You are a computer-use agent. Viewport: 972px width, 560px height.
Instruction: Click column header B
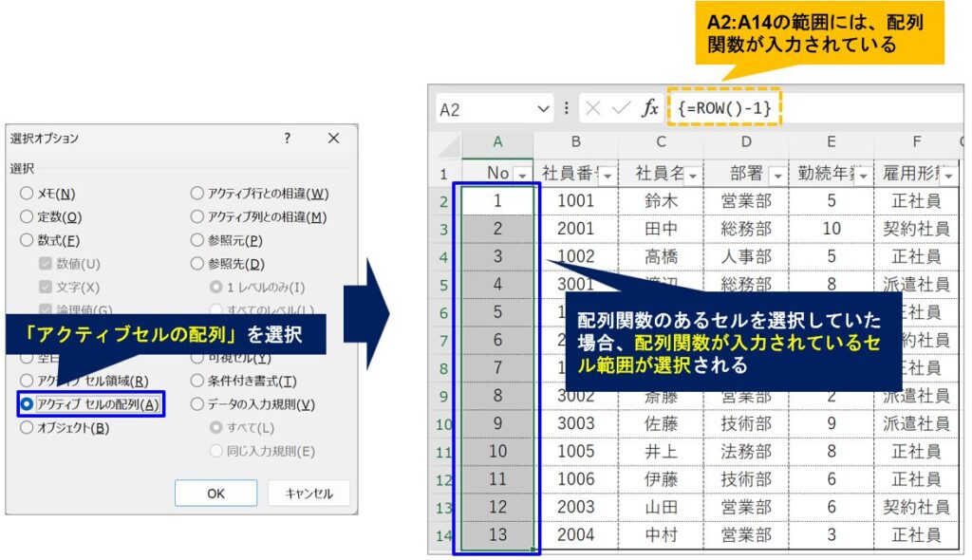(x=575, y=142)
